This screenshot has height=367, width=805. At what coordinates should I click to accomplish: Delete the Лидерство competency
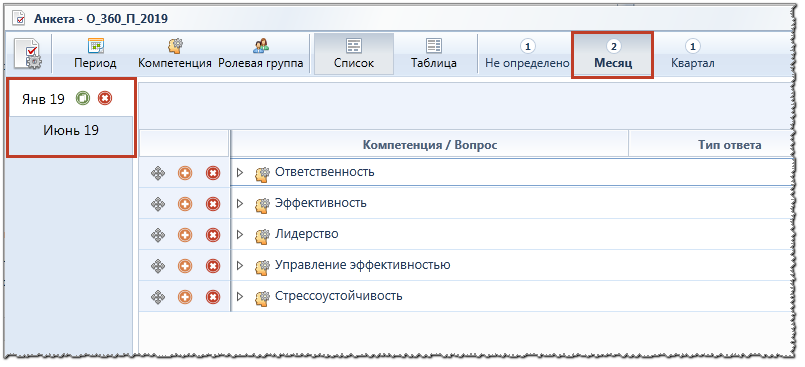point(212,235)
